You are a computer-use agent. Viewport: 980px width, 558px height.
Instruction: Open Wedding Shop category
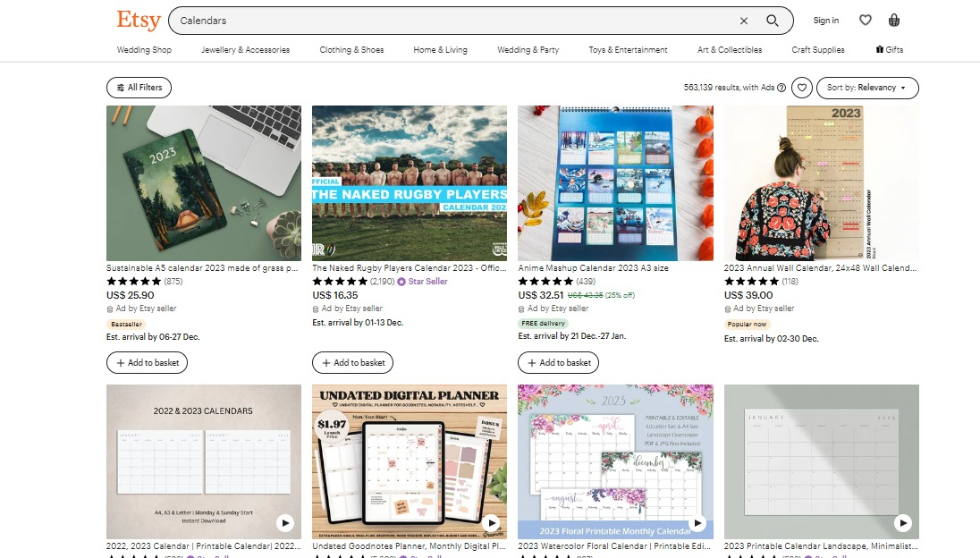click(x=144, y=49)
